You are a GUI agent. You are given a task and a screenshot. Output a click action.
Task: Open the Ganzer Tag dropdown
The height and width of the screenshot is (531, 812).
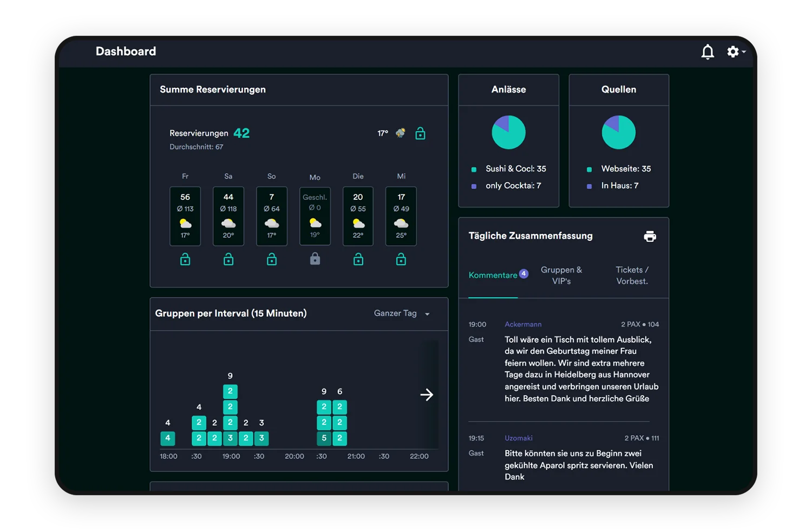pyautogui.click(x=402, y=313)
